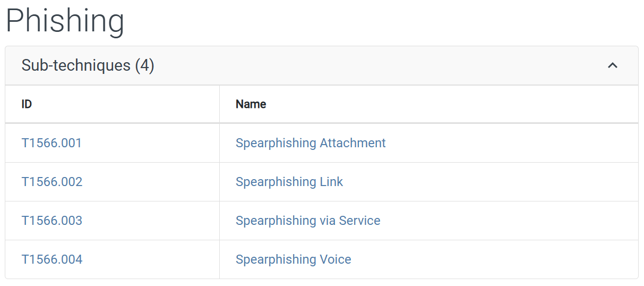This screenshot has height=286, width=644.
Task: Open the T1566.004 technique ID link
Action: coord(52,259)
